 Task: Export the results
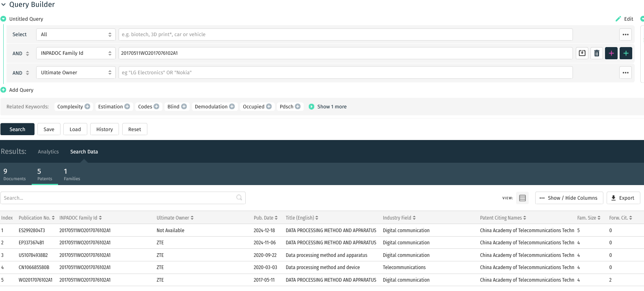coord(623,198)
